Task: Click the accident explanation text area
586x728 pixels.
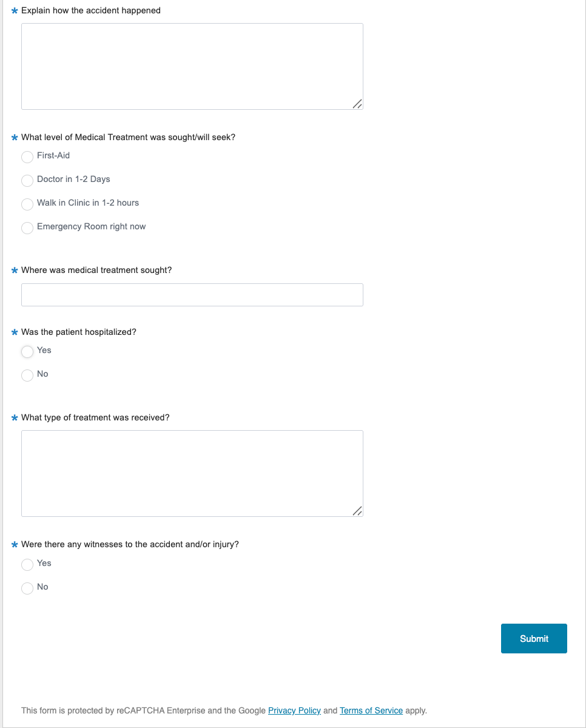Action: pos(192,67)
